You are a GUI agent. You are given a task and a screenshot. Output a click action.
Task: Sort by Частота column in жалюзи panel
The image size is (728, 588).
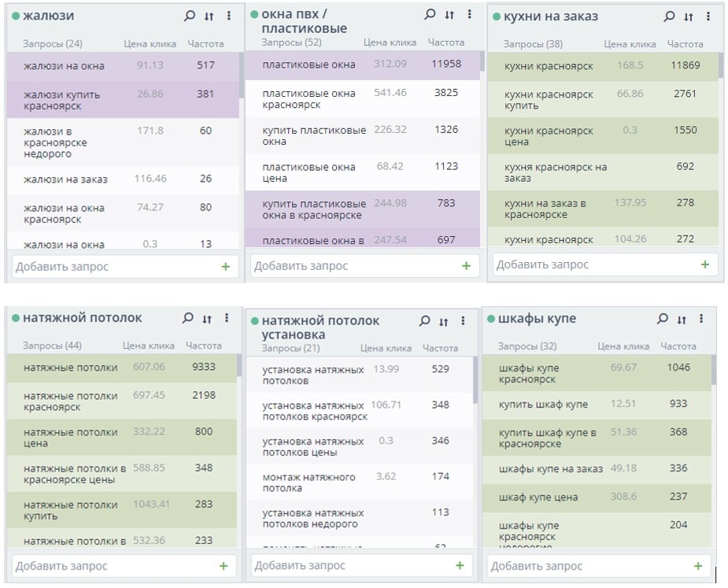tap(205, 44)
